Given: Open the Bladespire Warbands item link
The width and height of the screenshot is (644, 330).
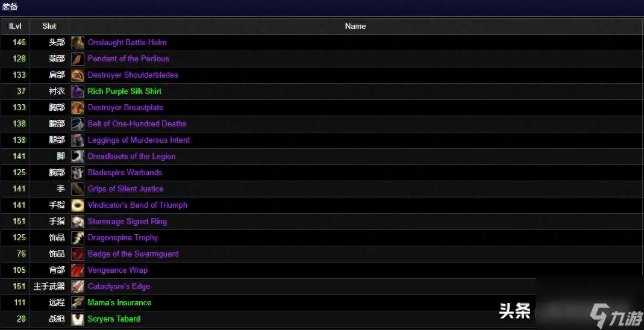Looking at the screenshot, I should tap(125, 173).
